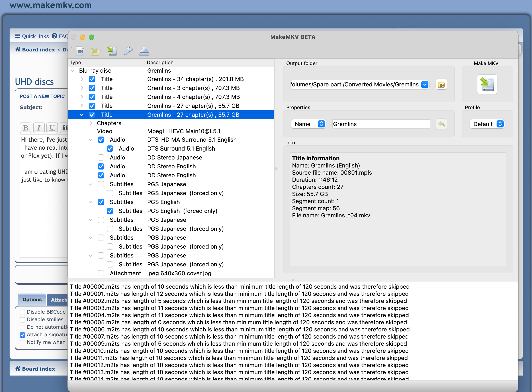532x392 pixels.
Task: Collapse the DTS-HD MA audio node
Action: click(x=90, y=139)
